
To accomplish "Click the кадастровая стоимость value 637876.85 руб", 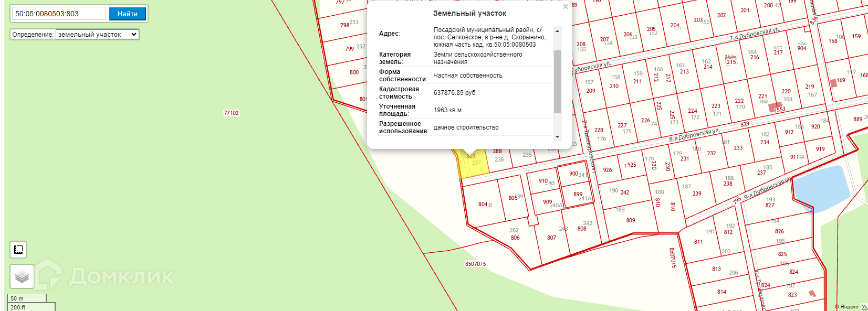I will pos(454,93).
